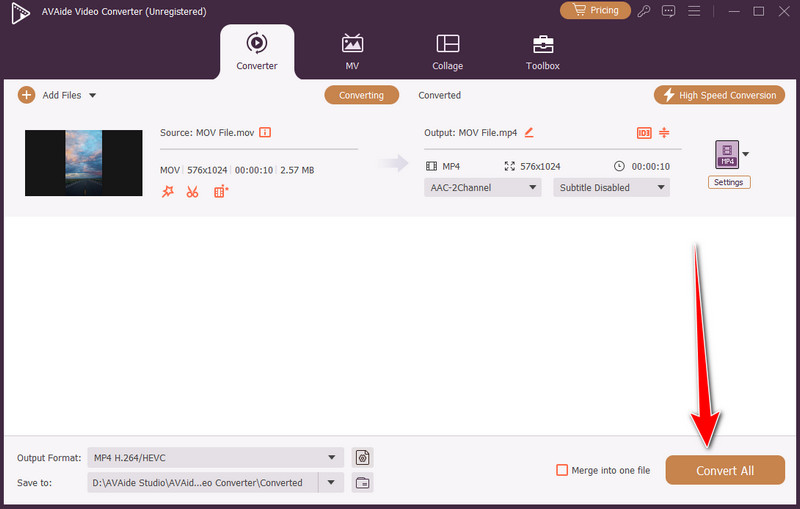Toggle High Speed Conversion
800x509 pixels.
719,95
